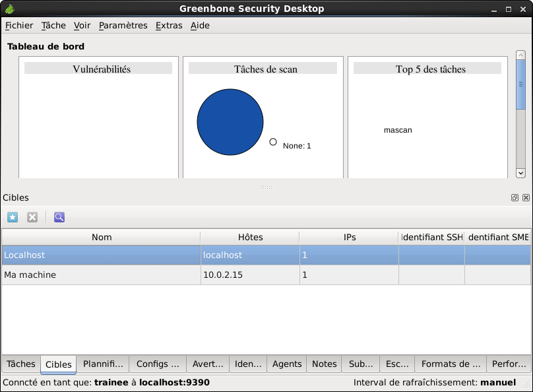Click the splitter handle below the dashboard
This screenshot has width=533, height=392.
[x=266, y=187]
